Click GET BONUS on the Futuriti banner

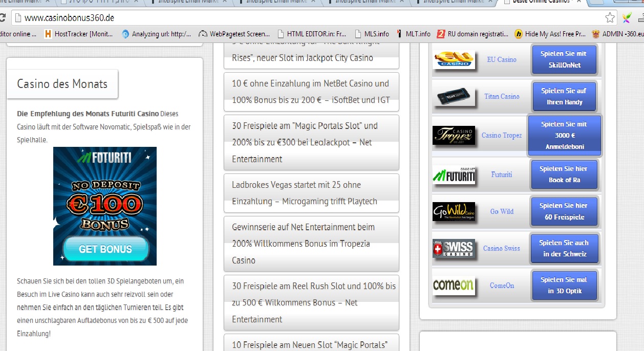click(105, 249)
